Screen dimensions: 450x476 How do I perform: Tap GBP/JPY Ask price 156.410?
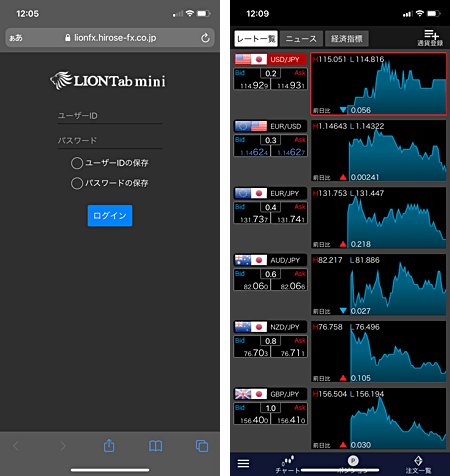point(291,420)
